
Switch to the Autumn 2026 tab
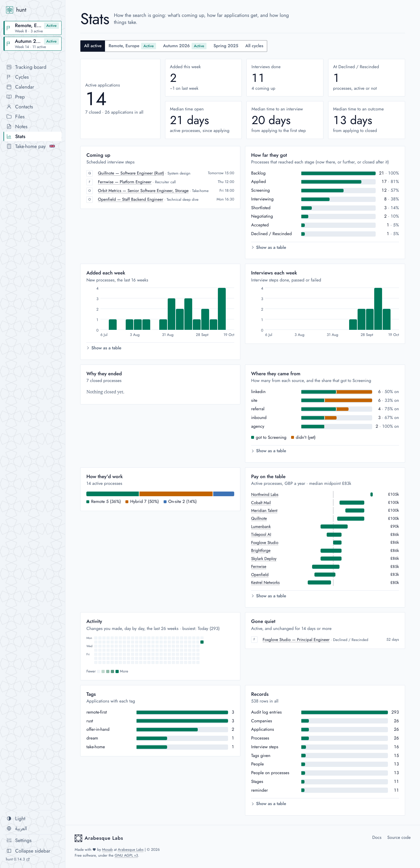[185, 46]
